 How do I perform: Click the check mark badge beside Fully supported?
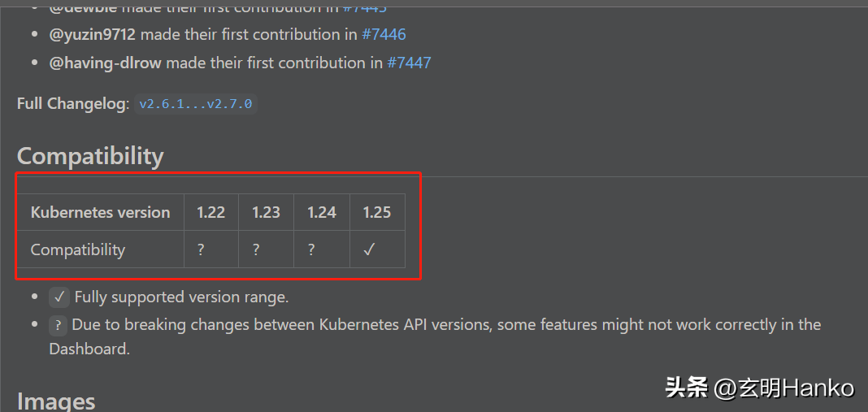pos(59,297)
